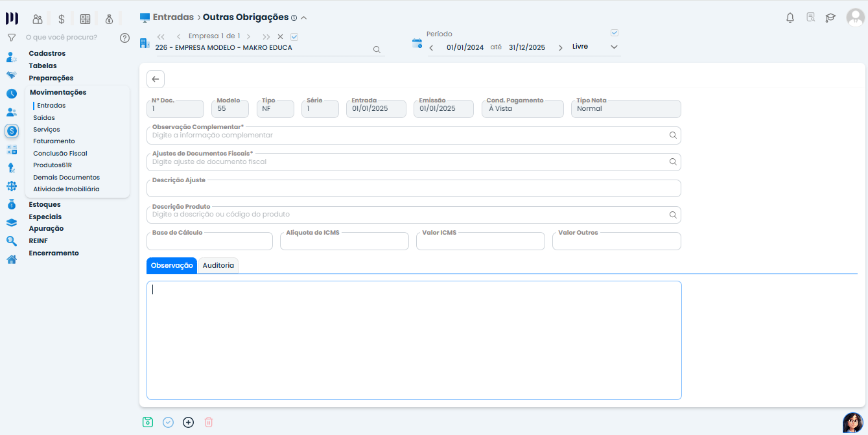Click the green save icon at bottom

pos(148,422)
